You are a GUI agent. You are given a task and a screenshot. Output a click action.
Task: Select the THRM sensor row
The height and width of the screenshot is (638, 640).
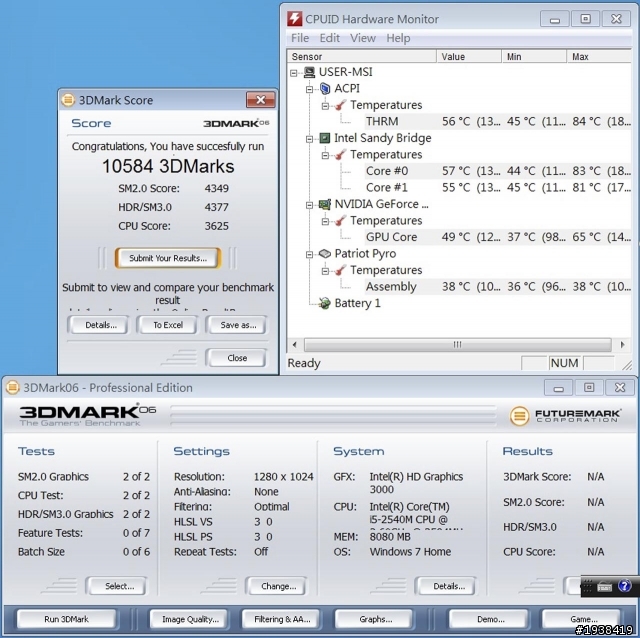[498, 121]
